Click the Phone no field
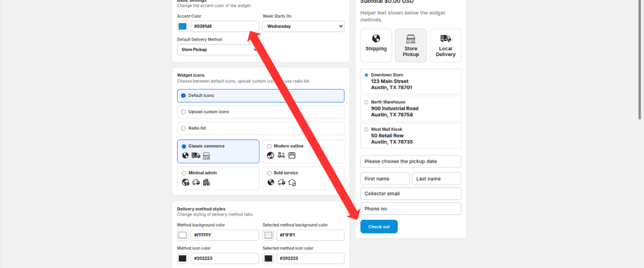The width and height of the screenshot is (644, 268). pos(411,209)
